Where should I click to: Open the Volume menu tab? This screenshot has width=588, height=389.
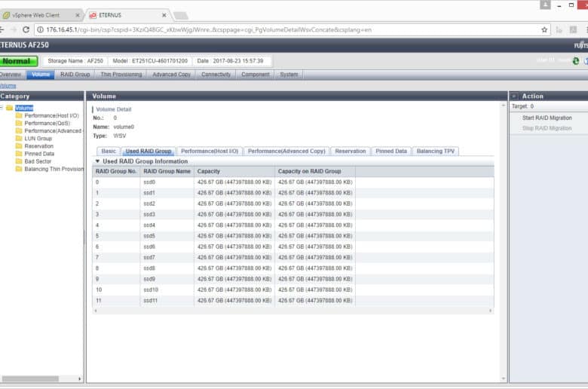tap(41, 75)
